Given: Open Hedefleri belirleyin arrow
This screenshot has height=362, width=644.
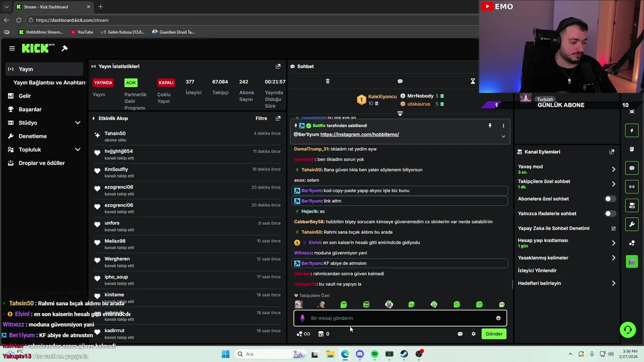Looking at the screenshot, I should pos(613,284).
